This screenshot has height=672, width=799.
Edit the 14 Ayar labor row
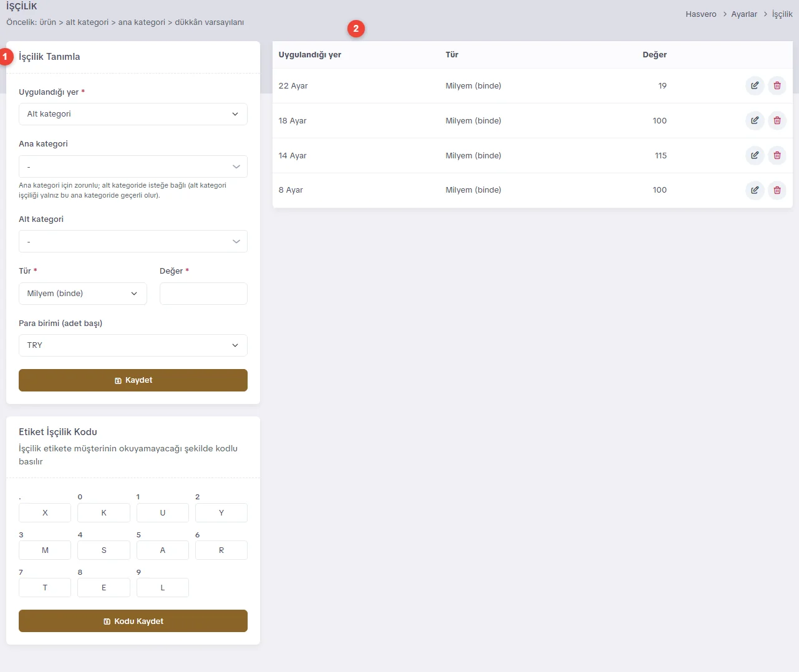tap(755, 155)
